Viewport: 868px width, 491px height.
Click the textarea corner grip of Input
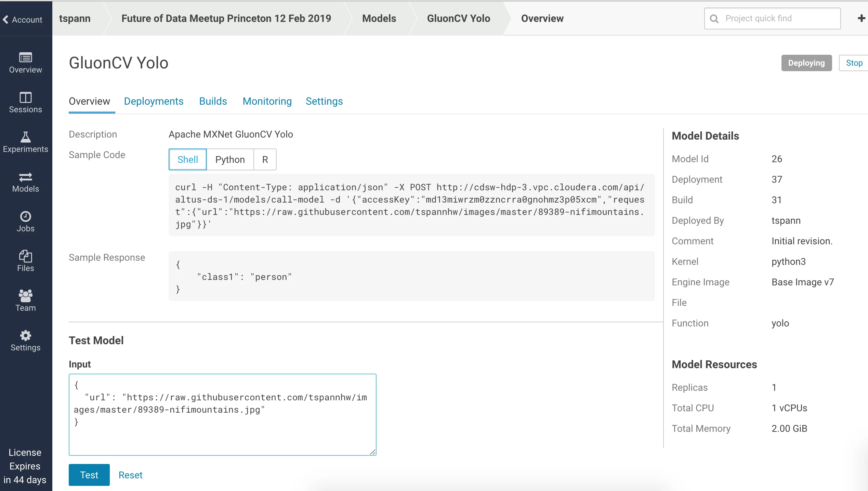pos(373,452)
